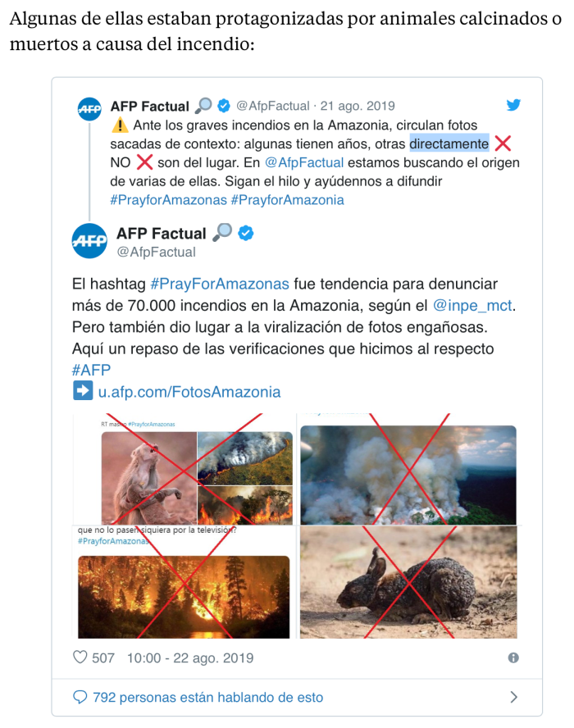Click the Twitter bird logo icon
The width and height of the screenshot is (574, 728).
[513, 105]
